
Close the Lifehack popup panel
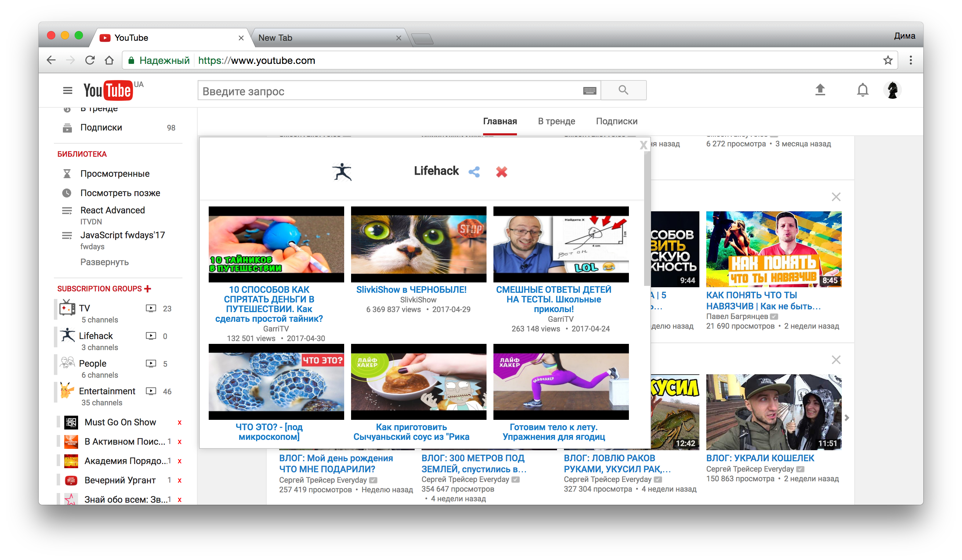(x=643, y=145)
